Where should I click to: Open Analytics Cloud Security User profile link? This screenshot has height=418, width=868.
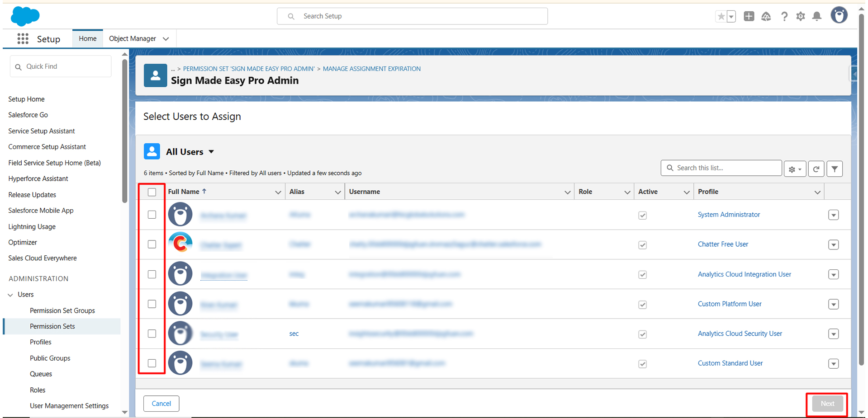[x=740, y=333]
